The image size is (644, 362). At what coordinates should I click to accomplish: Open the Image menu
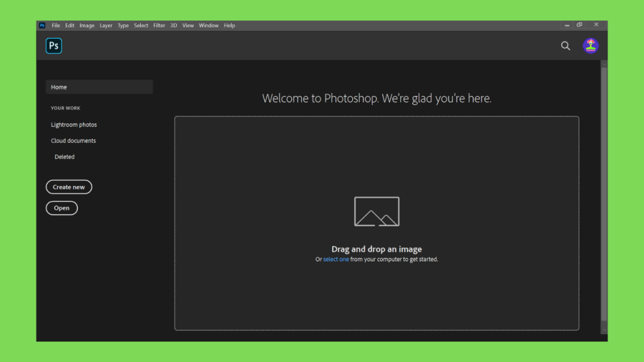pos(87,25)
